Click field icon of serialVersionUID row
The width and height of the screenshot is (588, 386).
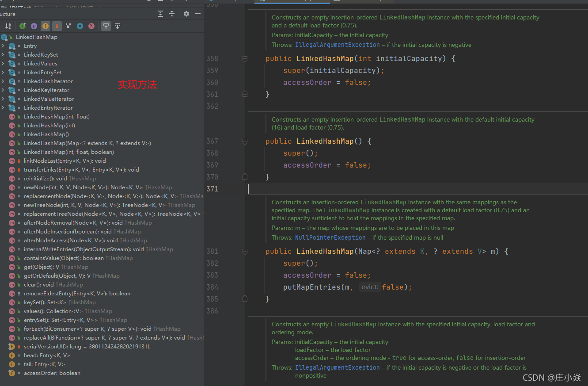[12, 347]
